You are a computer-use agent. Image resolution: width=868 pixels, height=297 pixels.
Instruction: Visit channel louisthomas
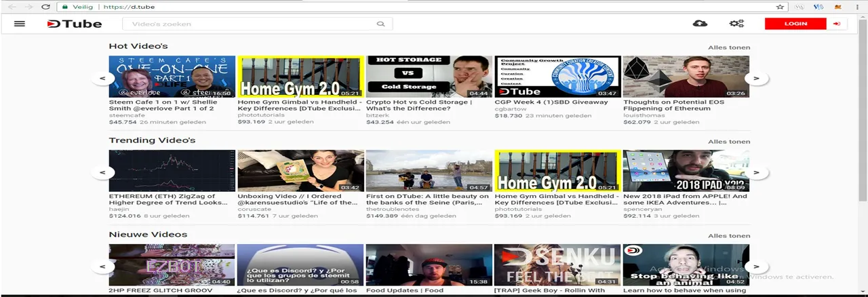[644, 115]
